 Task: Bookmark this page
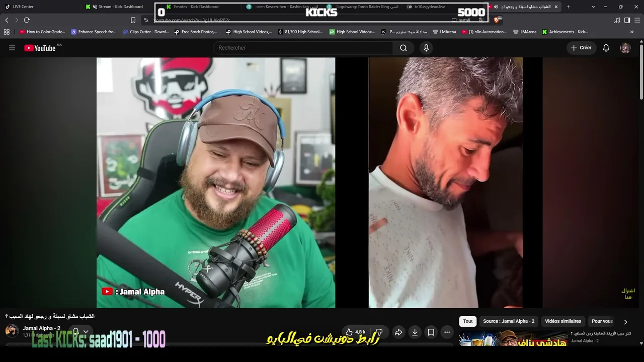point(133,20)
